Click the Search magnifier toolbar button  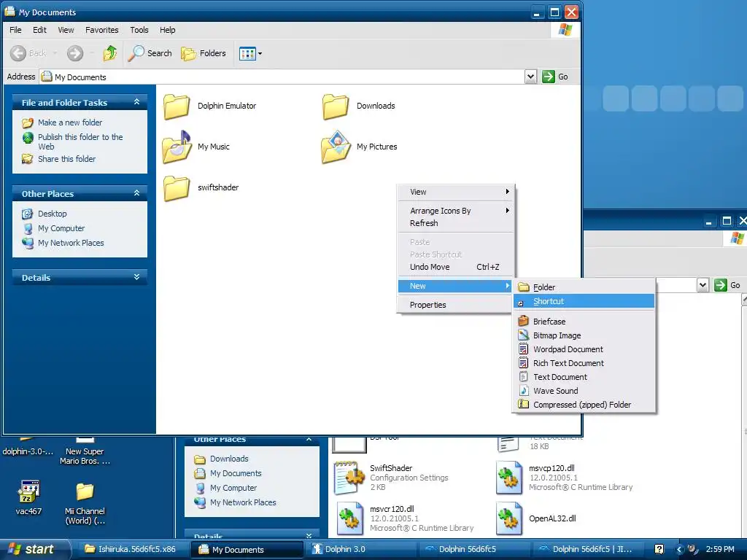[150, 53]
